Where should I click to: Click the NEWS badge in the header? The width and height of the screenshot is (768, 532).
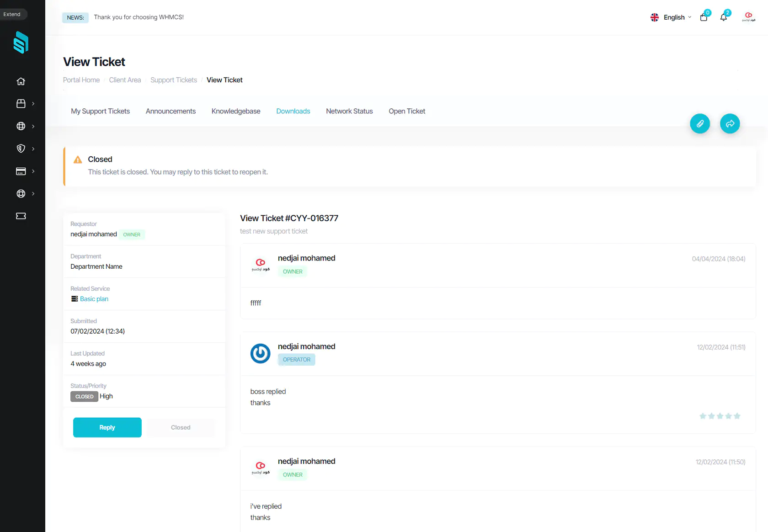pos(75,17)
